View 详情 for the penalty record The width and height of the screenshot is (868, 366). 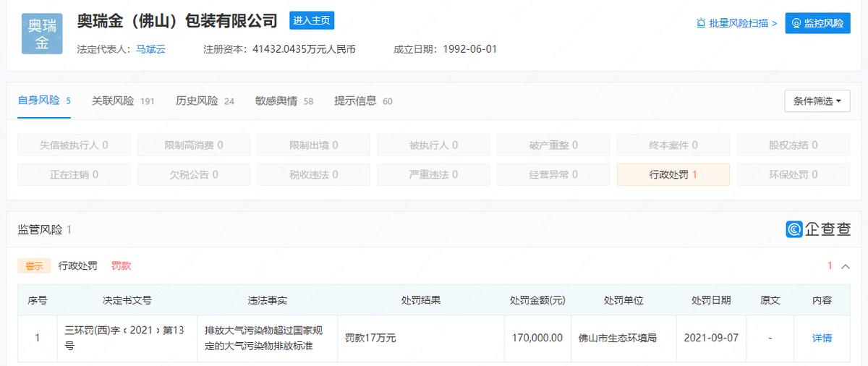[822, 338]
